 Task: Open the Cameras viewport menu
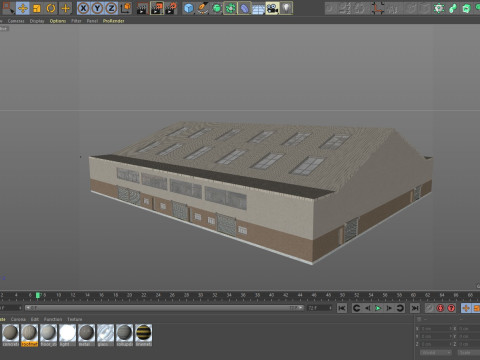16,21
